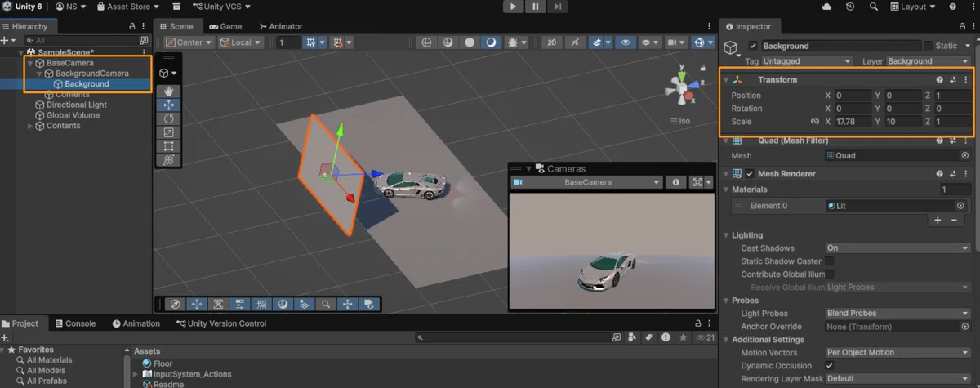Open Transform component help icon
Viewport: 980px width, 388px height.
(x=939, y=80)
